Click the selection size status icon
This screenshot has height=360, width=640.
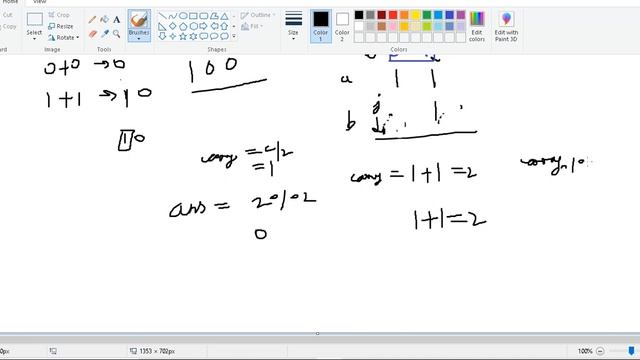53,351
